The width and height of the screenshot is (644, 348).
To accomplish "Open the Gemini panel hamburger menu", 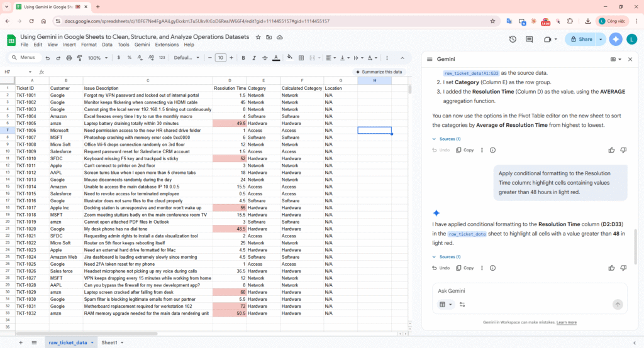I will coord(430,59).
